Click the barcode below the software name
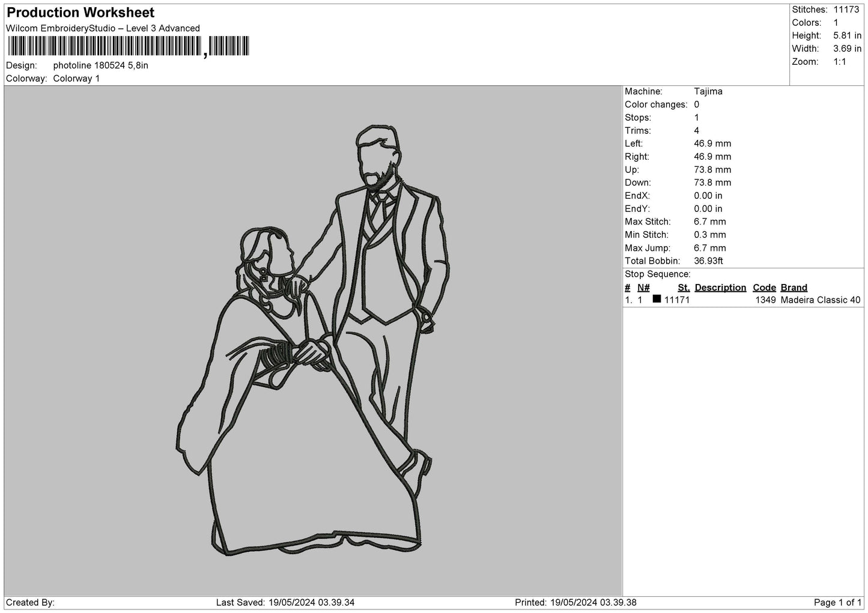This screenshot has width=868, height=613. click(x=129, y=46)
